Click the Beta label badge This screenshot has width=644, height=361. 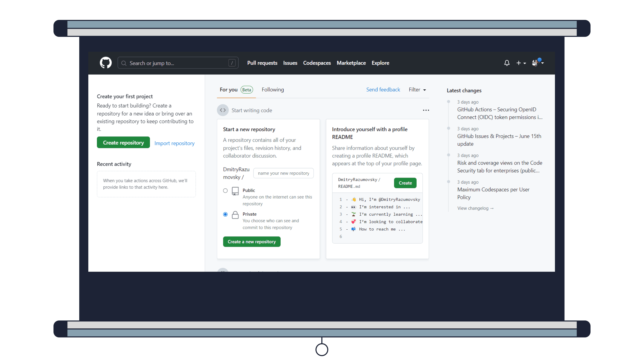point(247,90)
